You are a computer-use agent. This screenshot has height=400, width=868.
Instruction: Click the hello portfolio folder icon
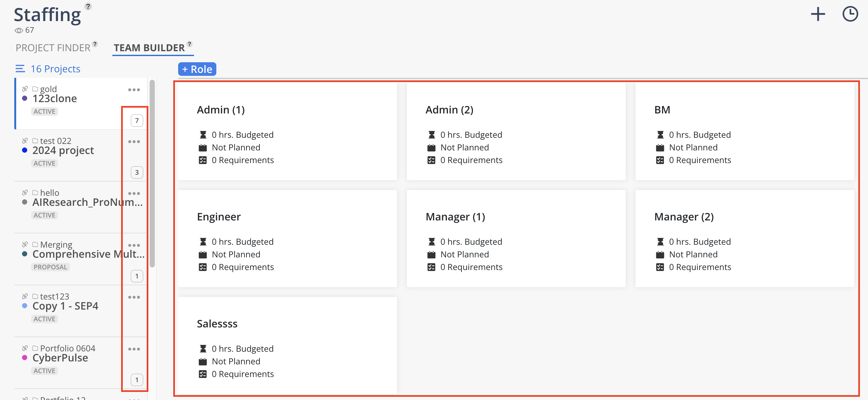35,193
